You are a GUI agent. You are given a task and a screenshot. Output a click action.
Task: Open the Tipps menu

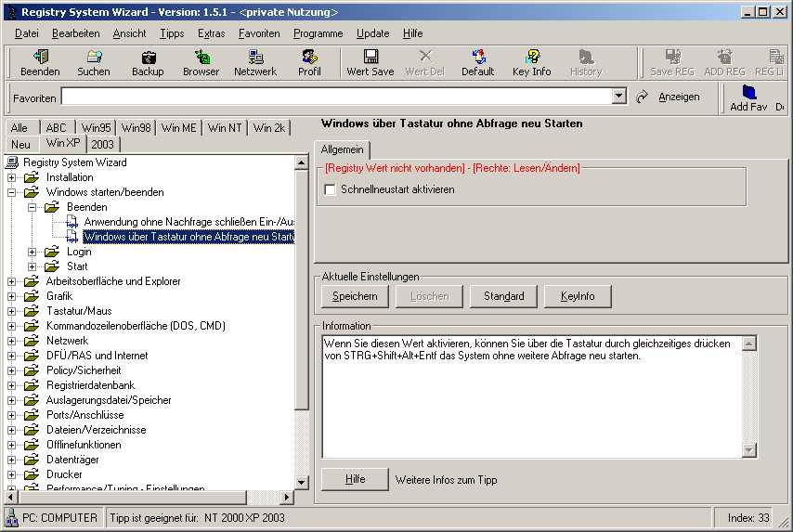click(172, 33)
